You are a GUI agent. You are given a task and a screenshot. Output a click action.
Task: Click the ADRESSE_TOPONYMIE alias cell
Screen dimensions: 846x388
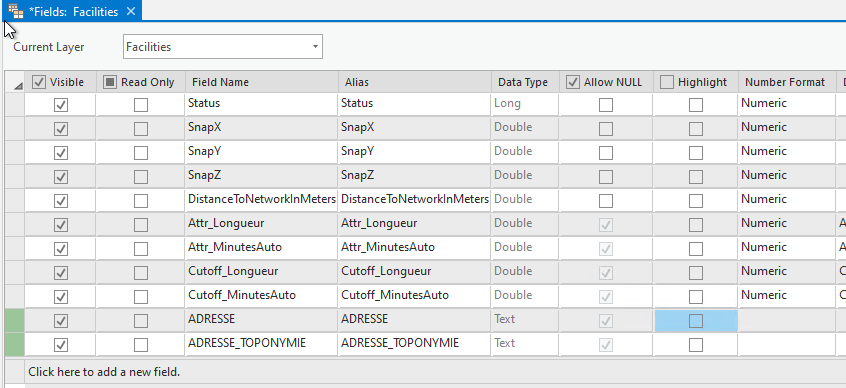point(415,344)
